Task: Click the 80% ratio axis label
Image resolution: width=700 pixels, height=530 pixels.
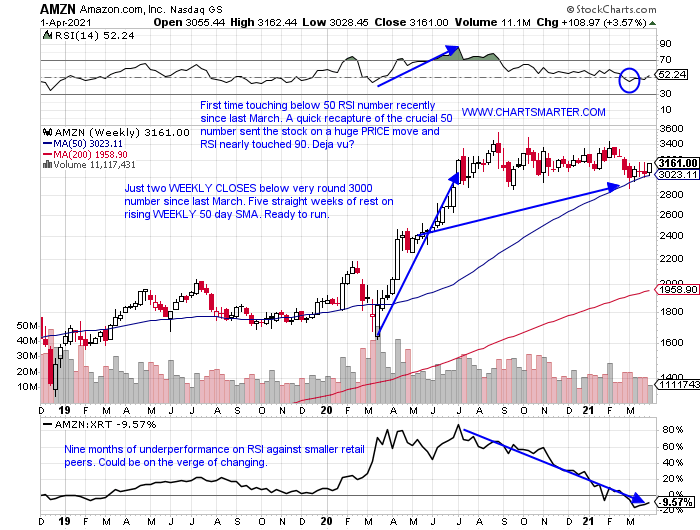Action: [x=673, y=430]
